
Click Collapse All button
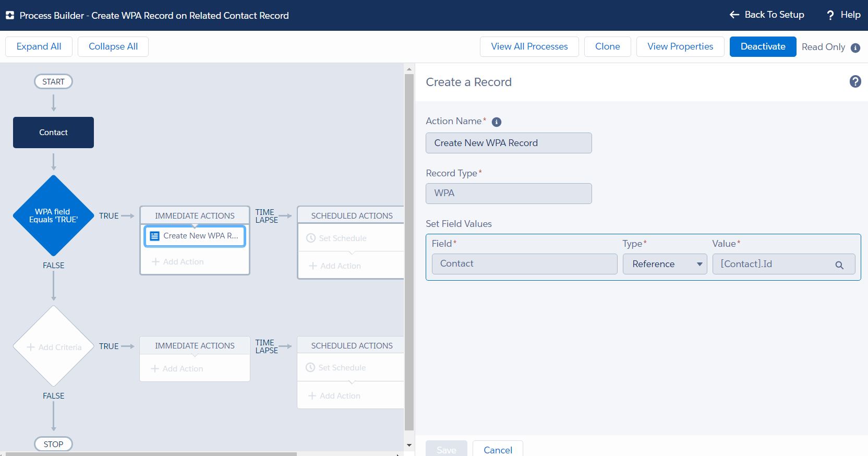[113, 46]
